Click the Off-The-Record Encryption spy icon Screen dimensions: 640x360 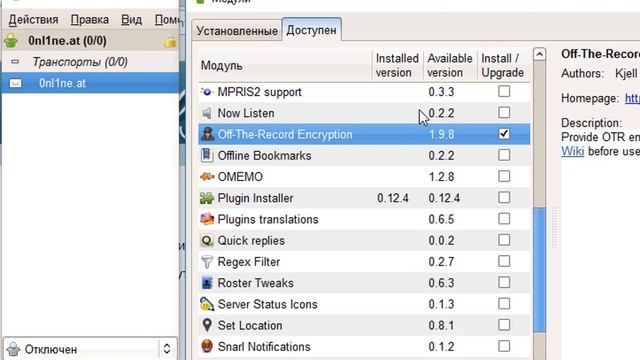tap(207, 134)
